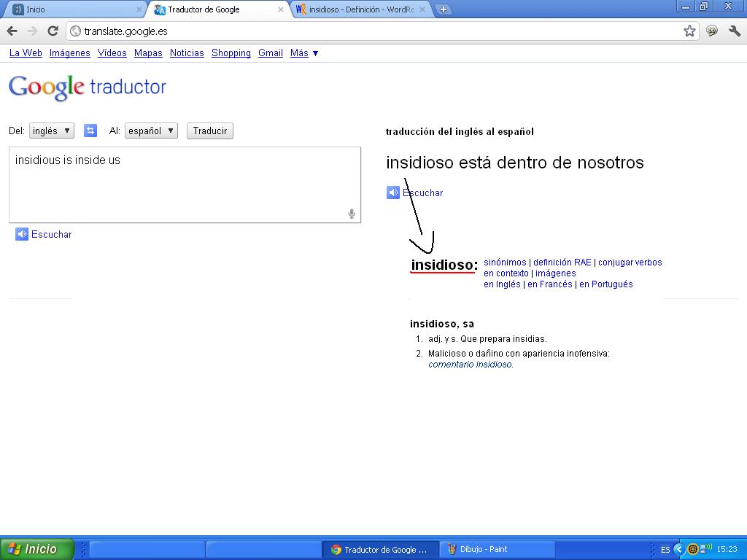This screenshot has height=560, width=747.
Task: Open the Windows Inicio start button
Action: [x=37, y=549]
